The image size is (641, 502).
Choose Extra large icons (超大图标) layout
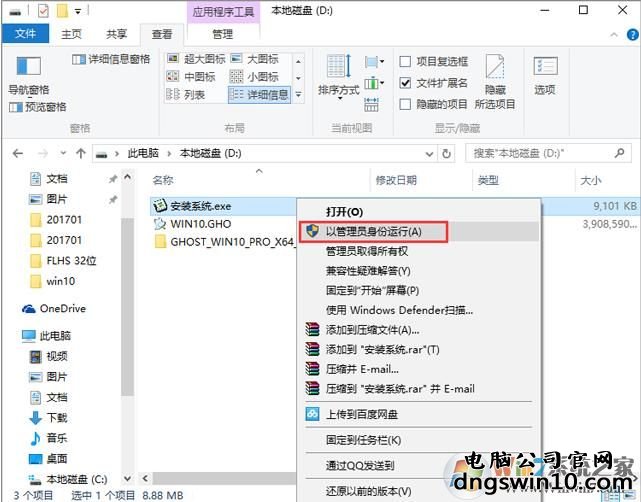pyautogui.click(x=196, y=59)
